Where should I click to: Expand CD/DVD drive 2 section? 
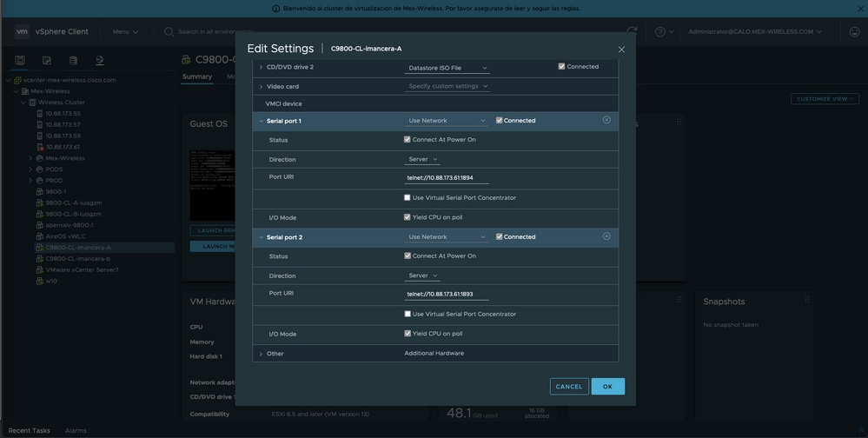[261, 67]
